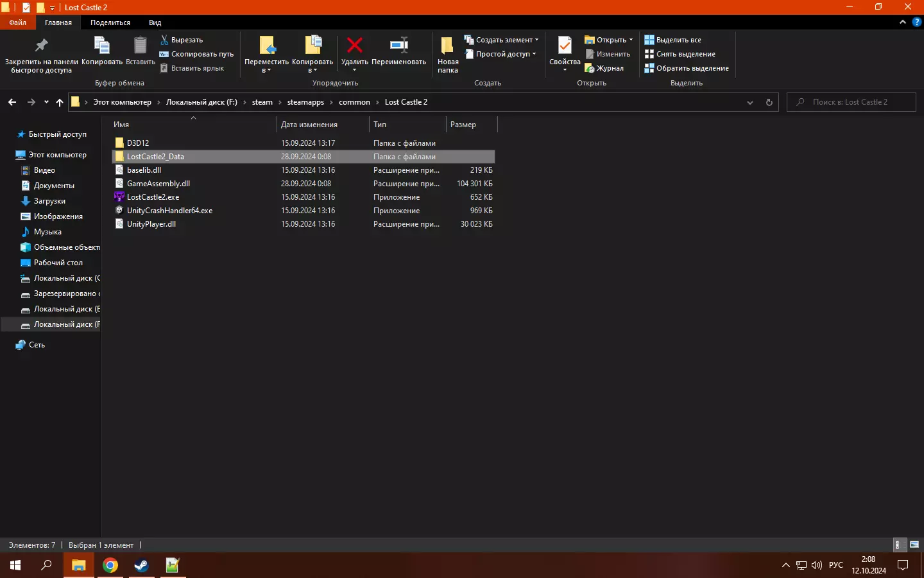Click Снять выделение button
The width and height of the screenshot is (924, 578).
click(680, 54)
